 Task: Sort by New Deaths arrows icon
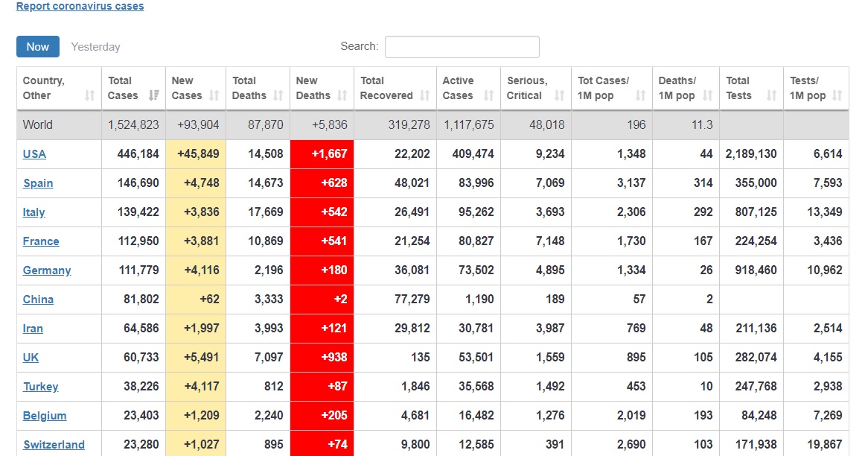[342, 95]
